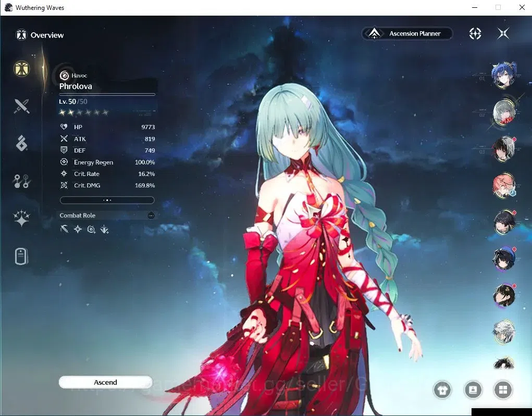Click the Lv. 50/50 level text
The height and width of the screenshot is (416, 532).
(x=73, y=102)
